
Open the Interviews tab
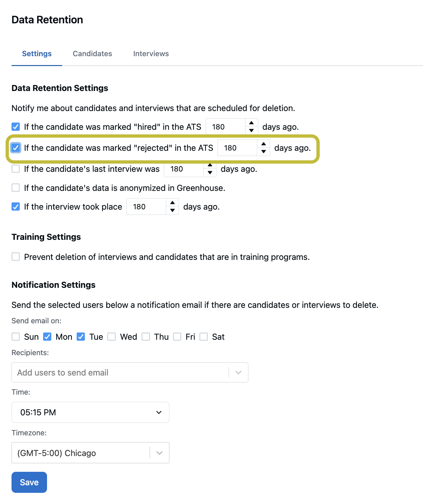coord(151,54)
